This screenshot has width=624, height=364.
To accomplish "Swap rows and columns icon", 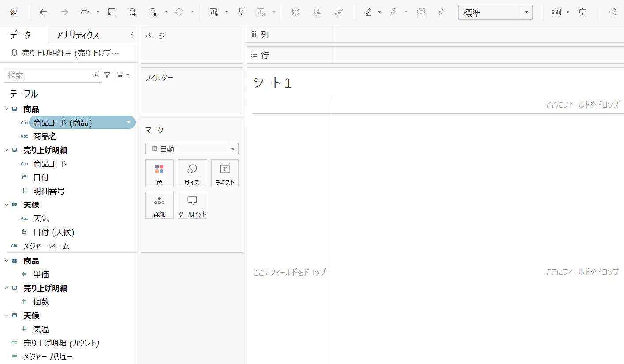I will click(x=296, y=12).
